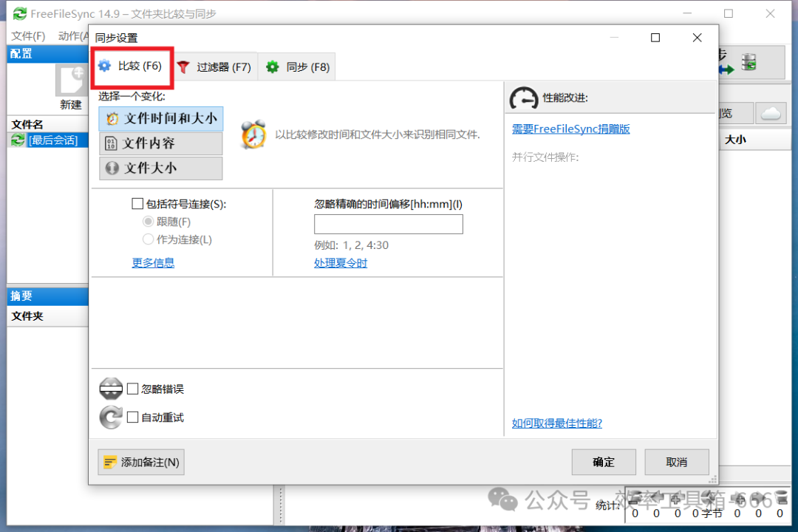
Task: Select 文件大小 comparison method
Action: [x=161, y=168]
